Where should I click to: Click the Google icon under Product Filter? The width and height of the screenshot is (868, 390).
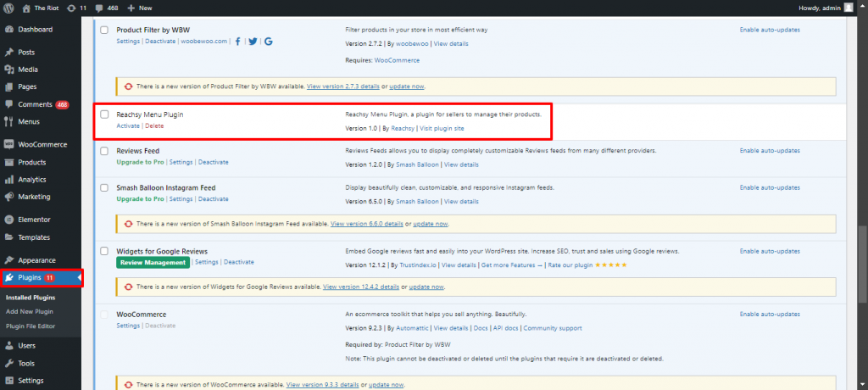point(267,41)
